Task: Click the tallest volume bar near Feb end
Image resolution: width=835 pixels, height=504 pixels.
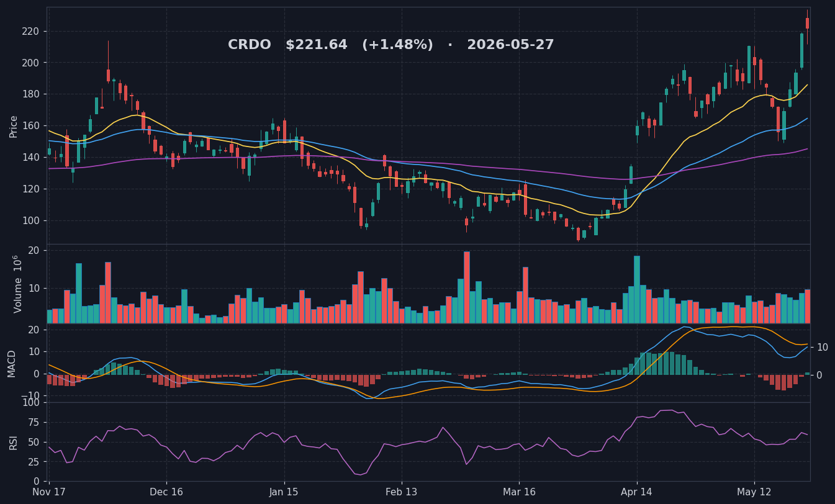Action: 466,287
